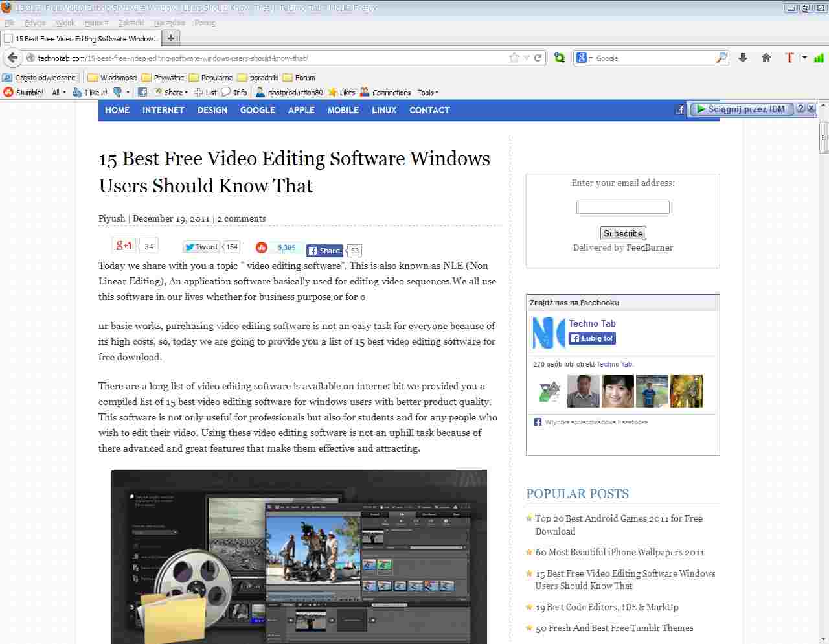Click the magnifier icon in Google search box

(x=721, y=58)
